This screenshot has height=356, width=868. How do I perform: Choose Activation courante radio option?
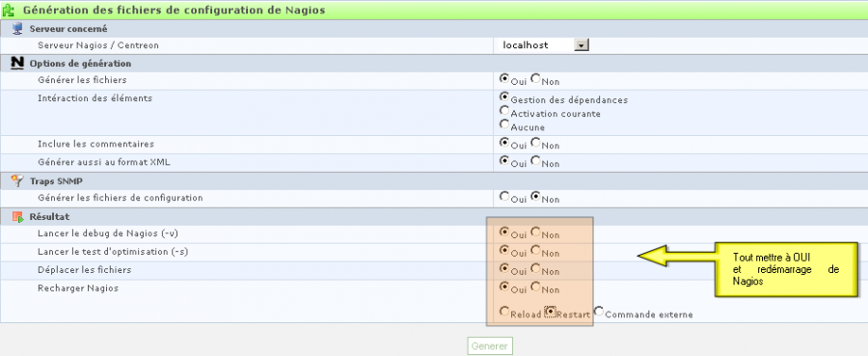[x=503, y=111]
